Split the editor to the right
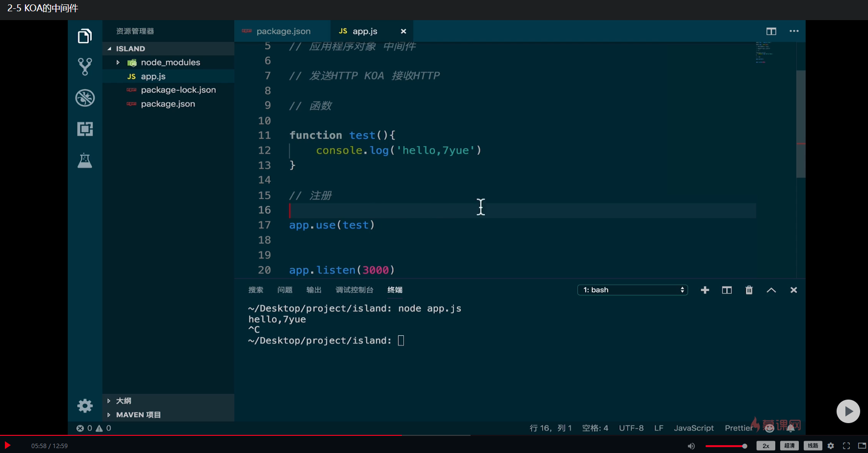The width and height of the screenshot is (868, 453). click(771, 31)
